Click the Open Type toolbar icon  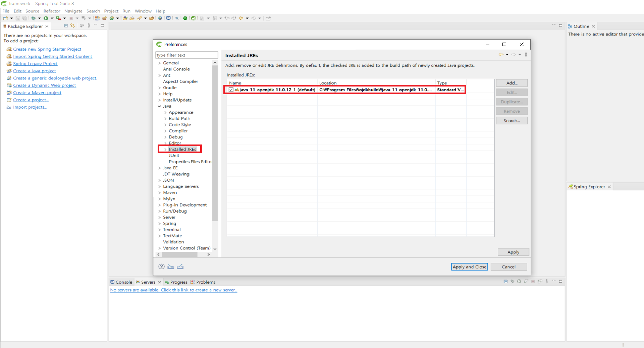(125, 18)
